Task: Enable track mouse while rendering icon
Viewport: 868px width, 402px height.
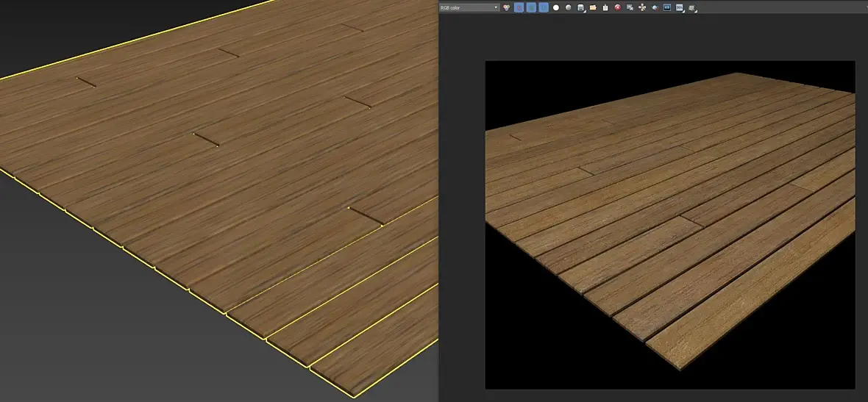Action: [642, 7]
